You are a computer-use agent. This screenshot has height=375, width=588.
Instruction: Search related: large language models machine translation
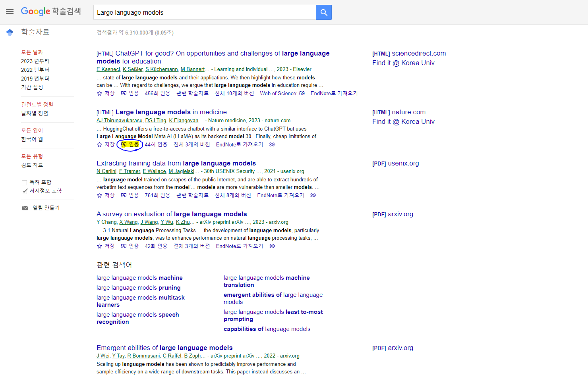click(x=267, y=281)
